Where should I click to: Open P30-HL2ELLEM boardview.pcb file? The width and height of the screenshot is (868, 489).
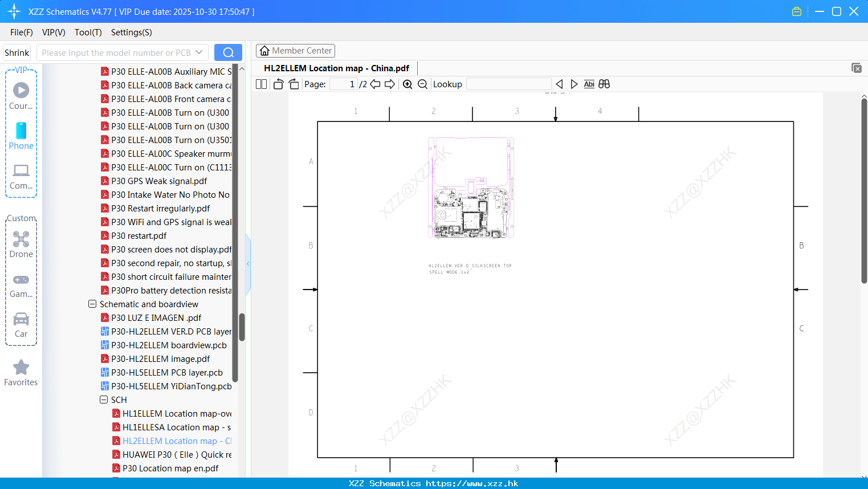[169, 345]
